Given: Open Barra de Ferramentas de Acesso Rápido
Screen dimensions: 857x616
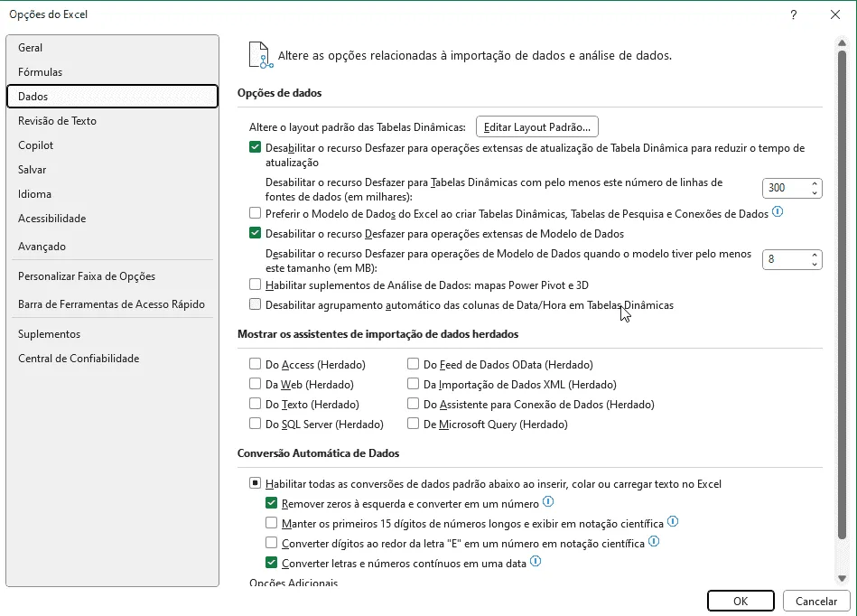Looking at the screenshot, I should click(112, 304).
